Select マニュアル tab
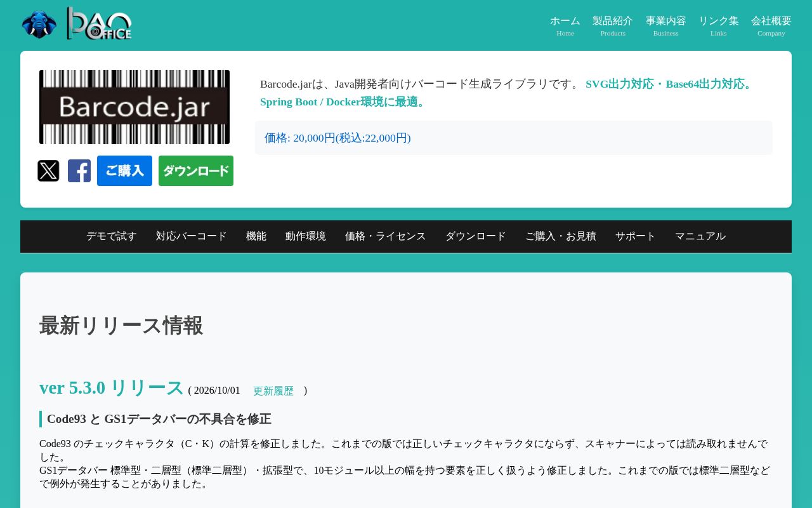This screenshot has height=508, width=812. click(700, 236)
